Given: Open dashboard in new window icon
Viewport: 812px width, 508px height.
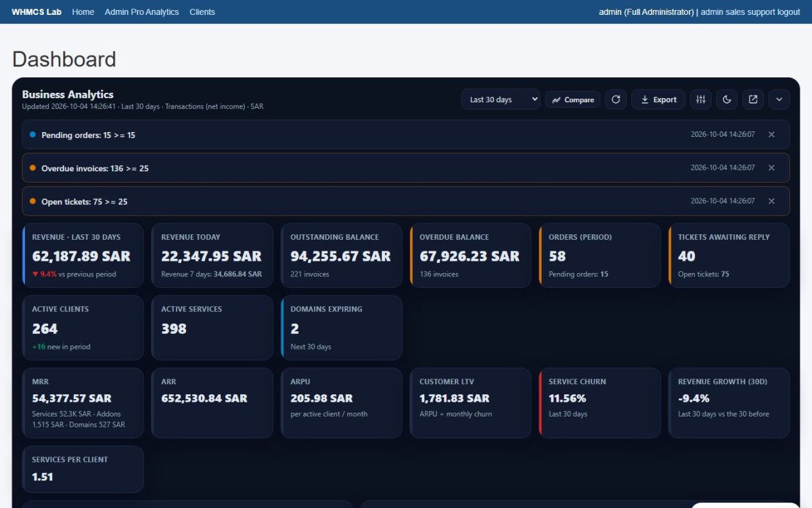Looking at the screenshot, I should click(x=753, y=100).
